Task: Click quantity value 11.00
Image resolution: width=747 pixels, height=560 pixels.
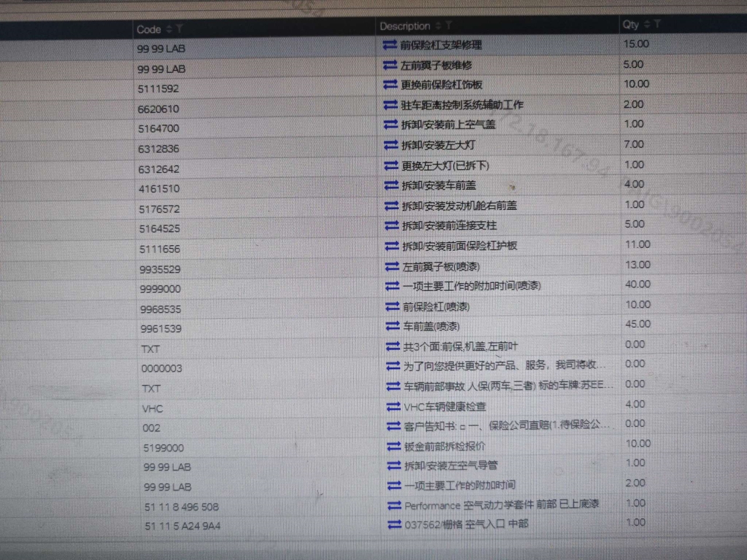Action: (637, 244)
